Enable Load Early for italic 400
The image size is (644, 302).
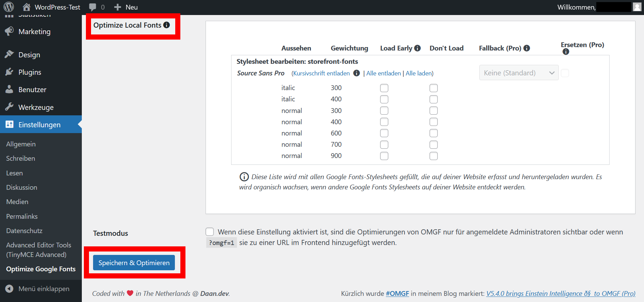pyautogui.click(x=384, y=99)
